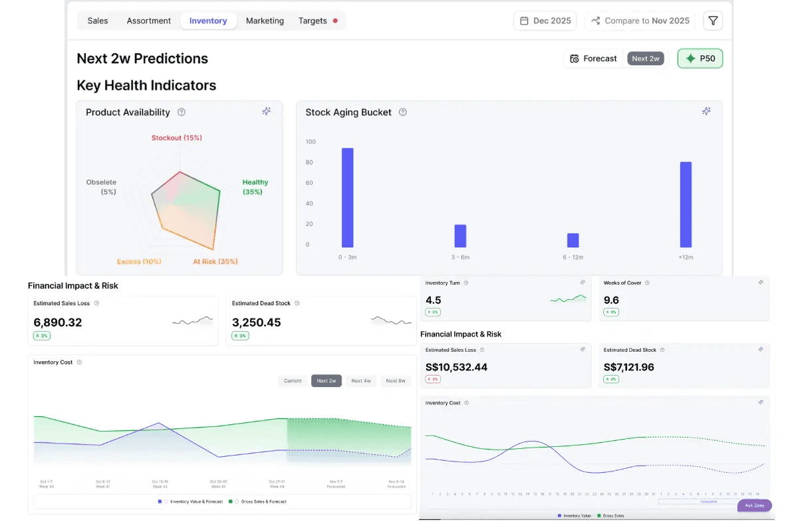Viewport: 798px width, 532px height.
Task: Click the Obselete (5%) radar label
Action: pyautogui.click(x=101, y=187)
